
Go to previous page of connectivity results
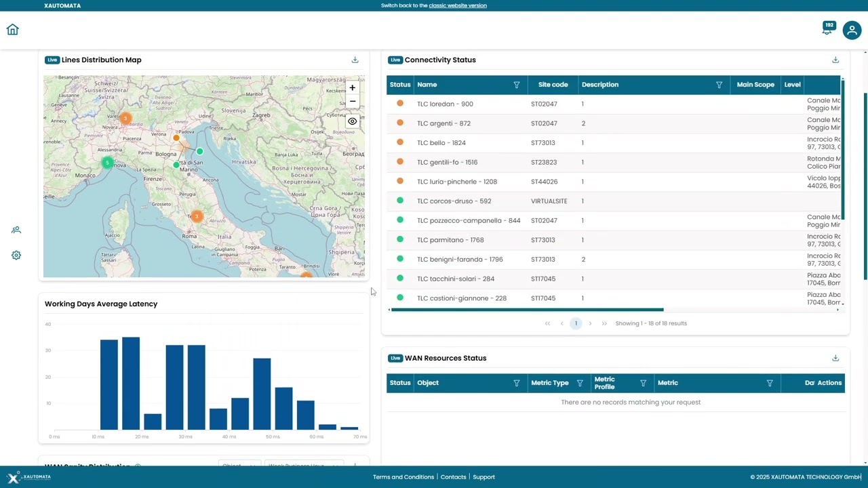pos(561,323)
